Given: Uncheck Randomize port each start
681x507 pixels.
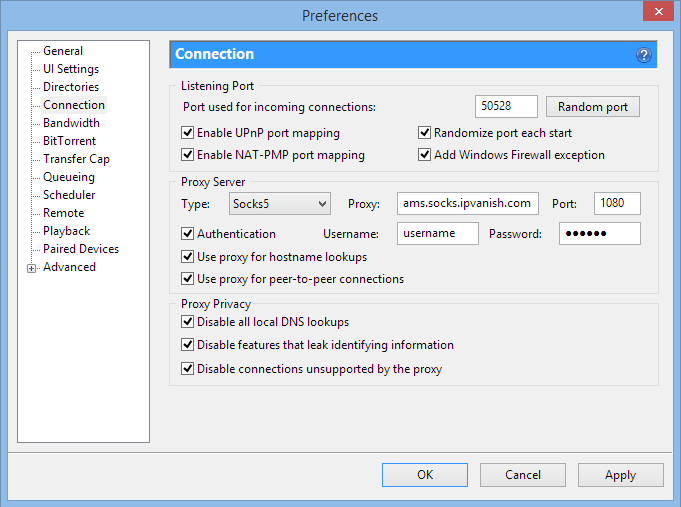Looking at the screenshot, I should [424, 133].
